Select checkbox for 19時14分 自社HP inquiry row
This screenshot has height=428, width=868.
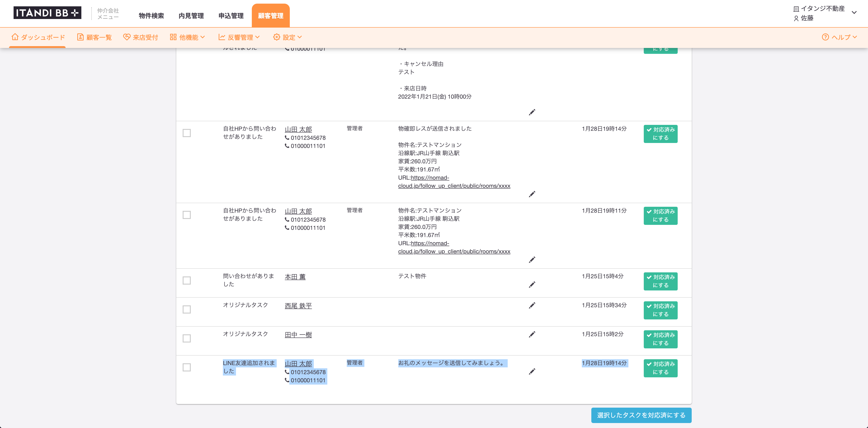[187, 133]
